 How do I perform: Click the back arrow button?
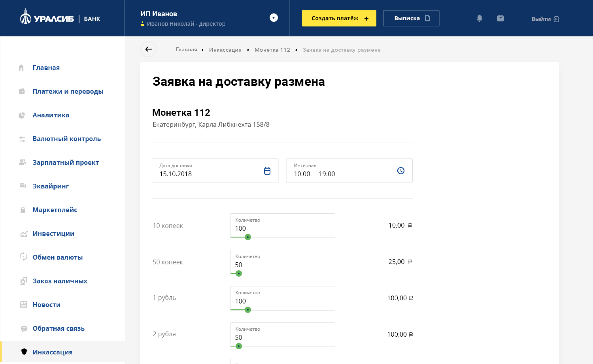pyautogui.click(x=148, y=49)
